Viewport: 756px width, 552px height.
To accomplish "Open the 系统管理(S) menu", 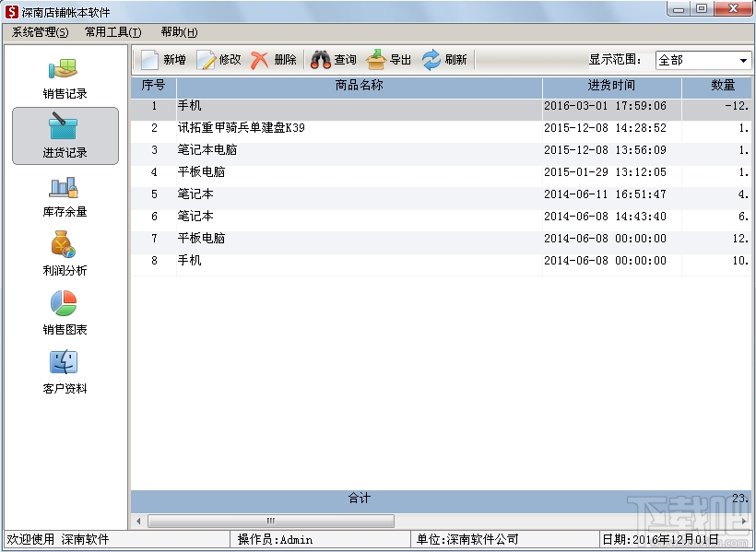I will (40, 32).
